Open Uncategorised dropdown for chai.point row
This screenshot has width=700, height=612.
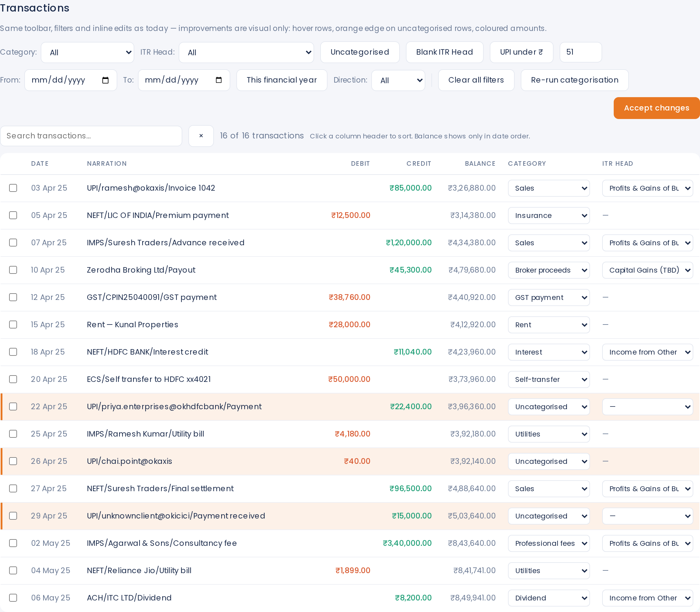tap(549, 461)
